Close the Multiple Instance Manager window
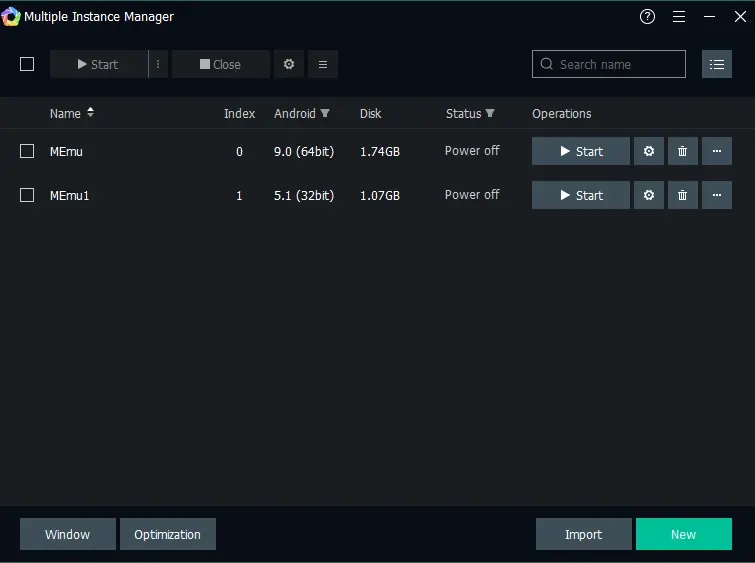This screenshot has width=755, height=563. (x=740, y=17)
